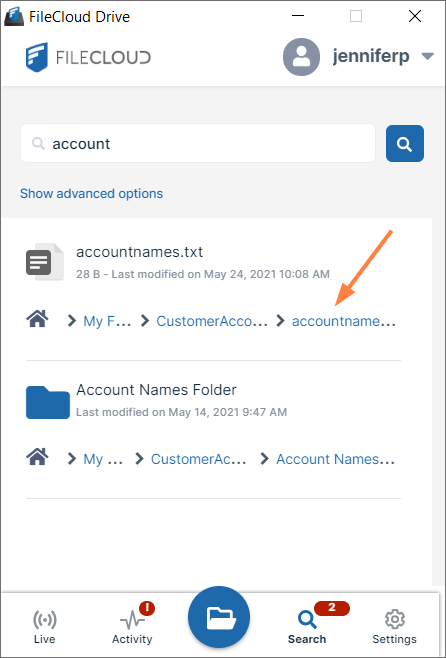The width and height of the screenshot is (446, 658).
Task: Open the Account Names... breadcrumb link
Action: [x=335, y=459]
